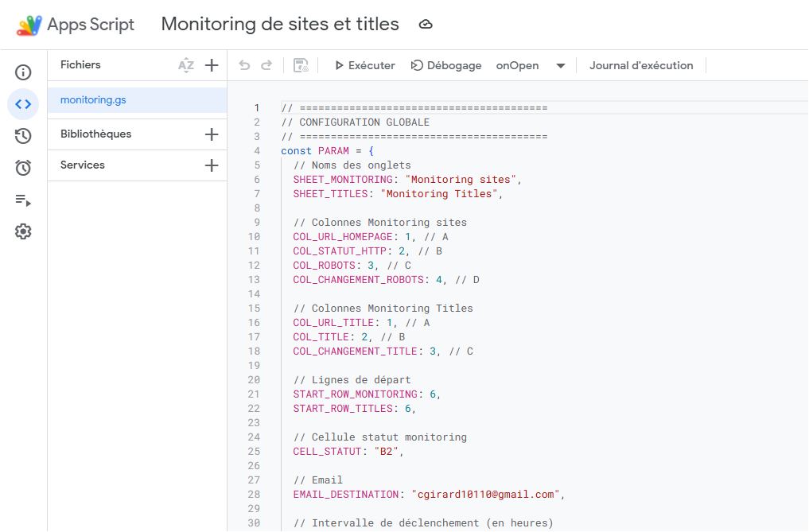Click the Apps Script logo
809x532 pixels.
pos(29,25)
